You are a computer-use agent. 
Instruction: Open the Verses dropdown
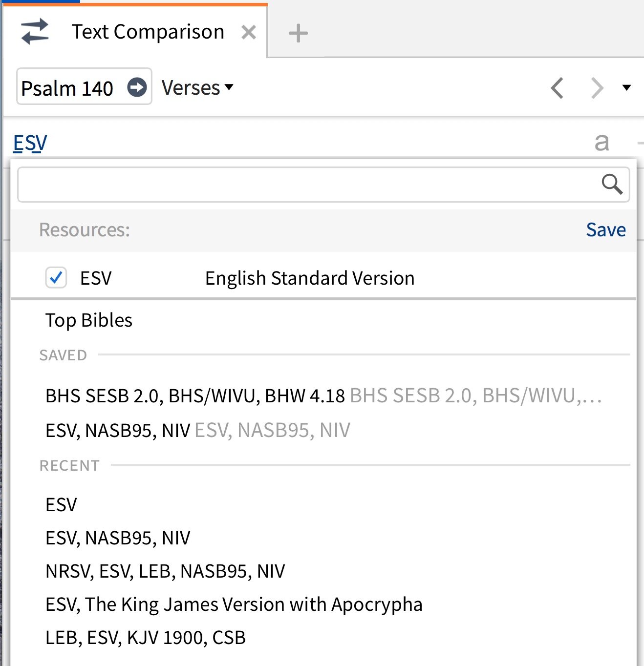(197, 88)
